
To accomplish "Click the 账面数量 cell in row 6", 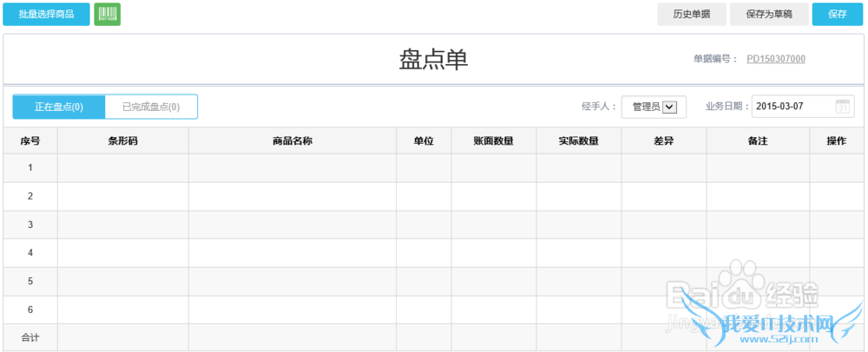I will coord(493,310).
